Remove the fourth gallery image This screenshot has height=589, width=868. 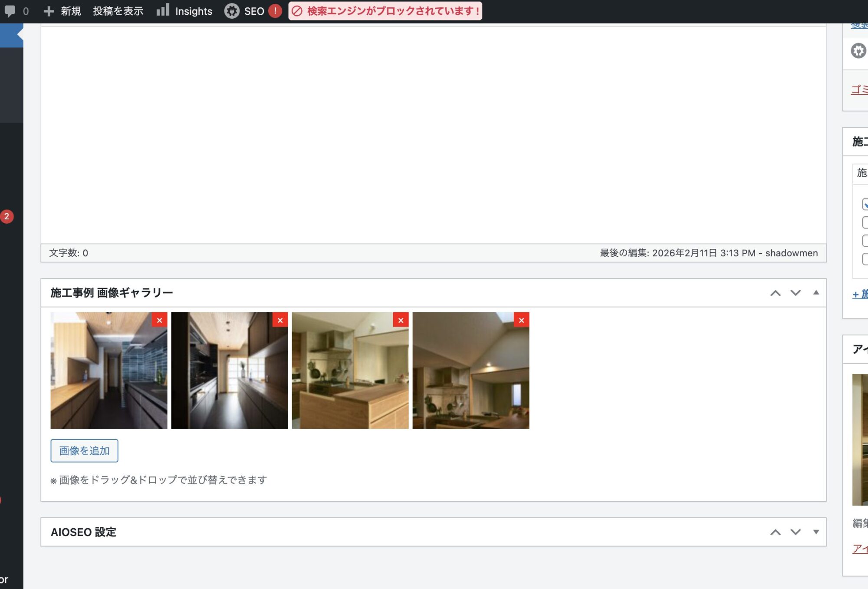click(x=521, y=320)
